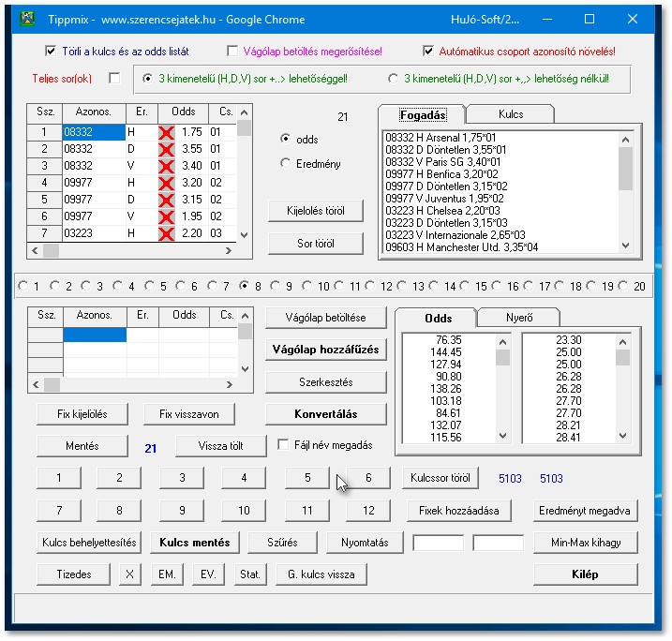Image resolution: width=672 pixels, height=641 pixels.
Task: Select radio option 8 in number row
Action: pos(245,286)
